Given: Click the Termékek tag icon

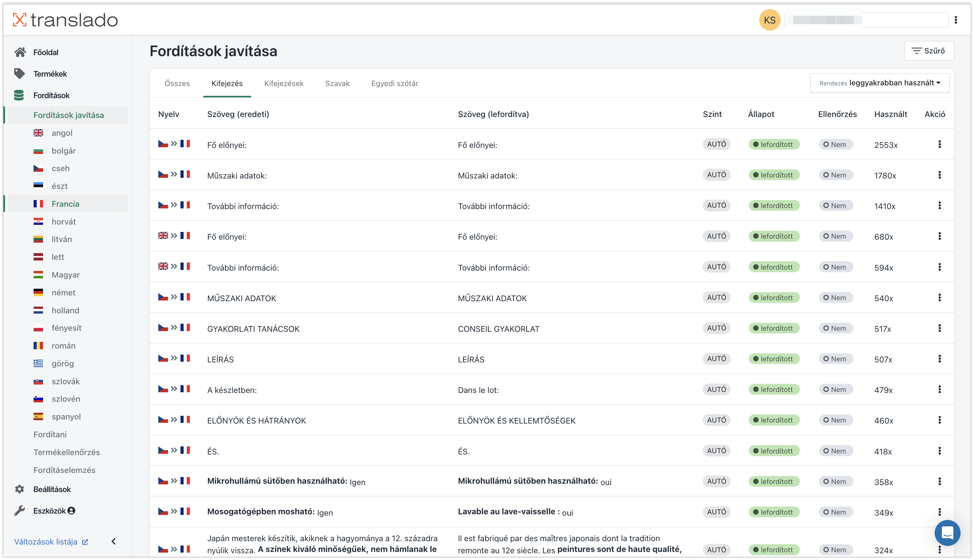Looking at the screenshot, I should [x=19, y=74].
